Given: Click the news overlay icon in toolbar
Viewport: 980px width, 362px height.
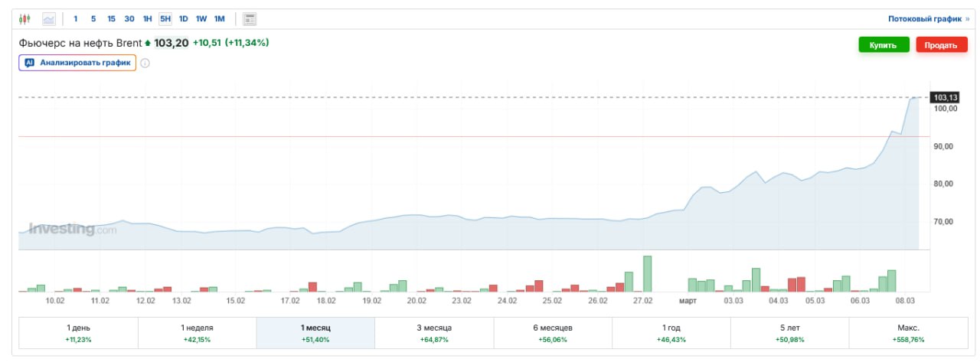Looking at the screenshot, I should point(250,18).
